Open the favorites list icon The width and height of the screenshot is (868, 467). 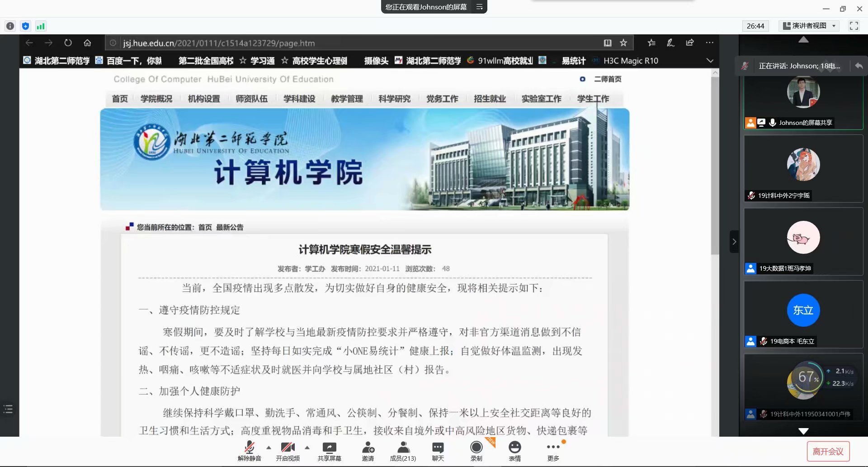click(x=651, y=43)
